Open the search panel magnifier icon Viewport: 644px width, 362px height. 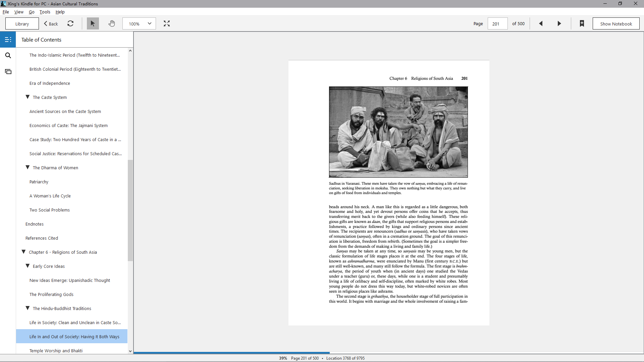tap(8, 55)
